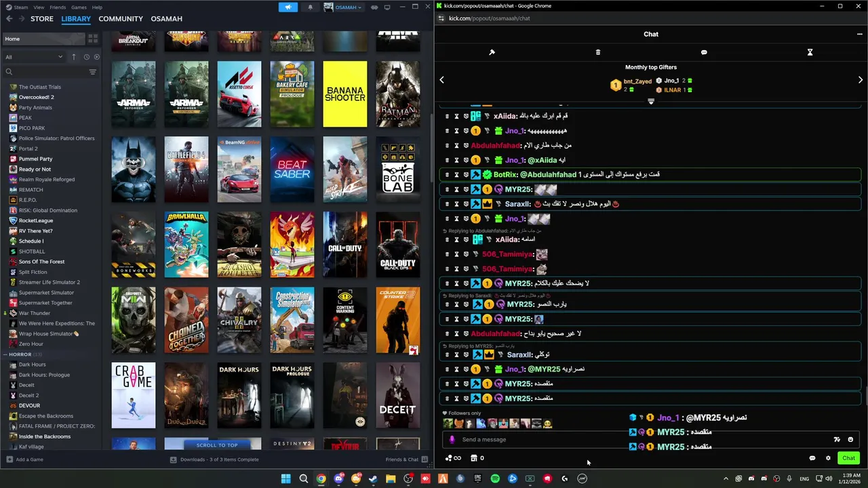Show hidden system tray icons chevron
This screenshot has width=868, height=488.
(726, 479)
